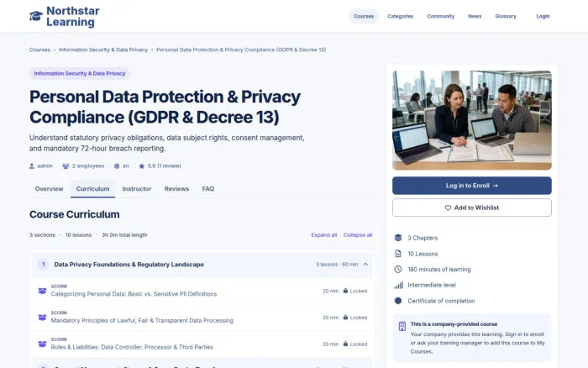Click the Northstar Learning brand name
Screen dimensions: 588x368
coord(73,17)
